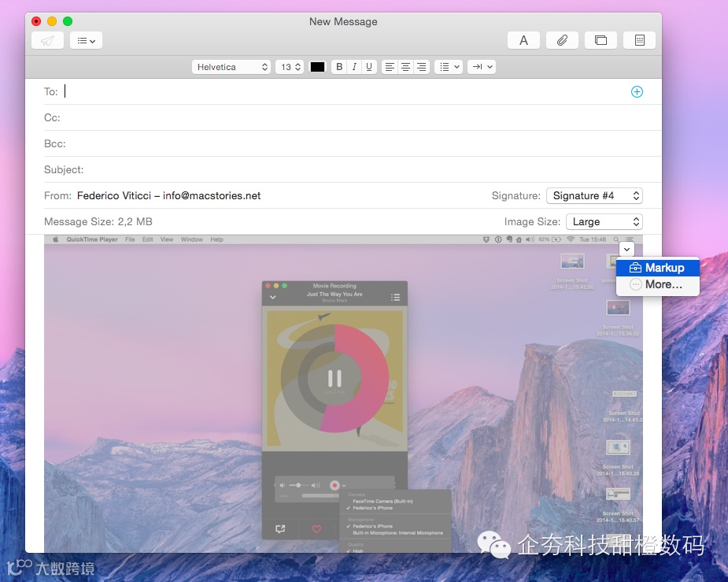This screenshot has height=582, width=728.
Task: Open the Helvetica font family dropdown
Action: click(231, 67)
